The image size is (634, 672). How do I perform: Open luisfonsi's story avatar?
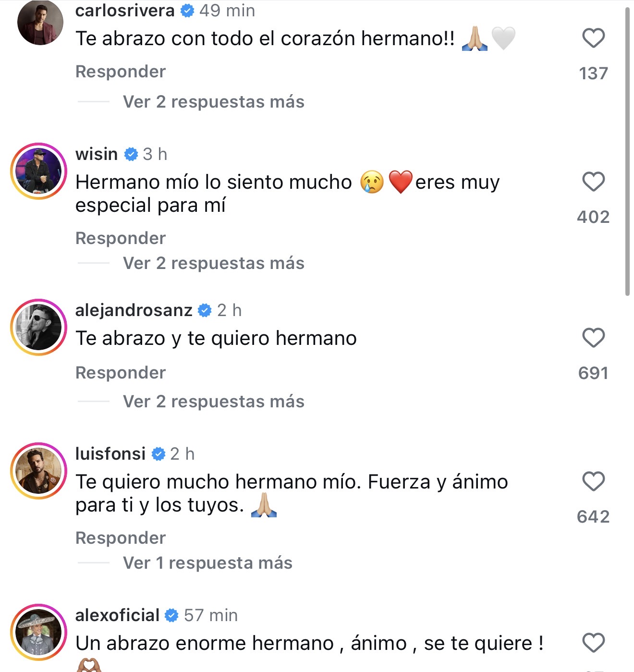point(39,471)
